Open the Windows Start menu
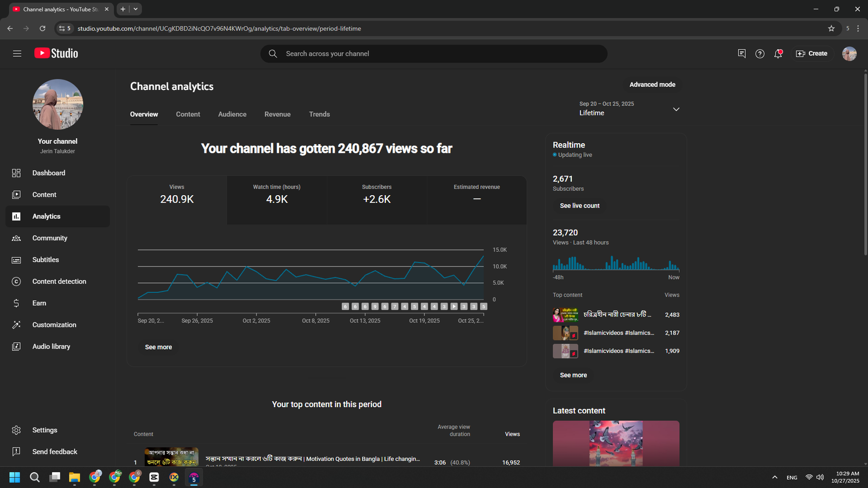This screenshot has width=868, height=488. pos(15,477)
